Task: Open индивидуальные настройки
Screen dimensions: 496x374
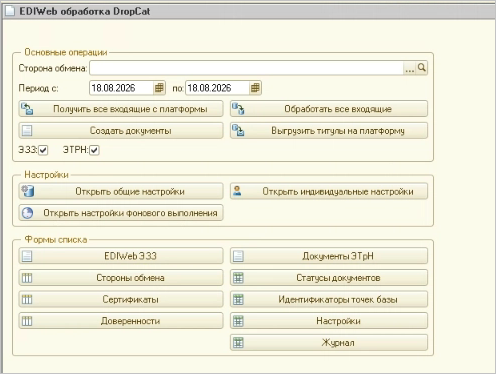Action: coord(329,191)
